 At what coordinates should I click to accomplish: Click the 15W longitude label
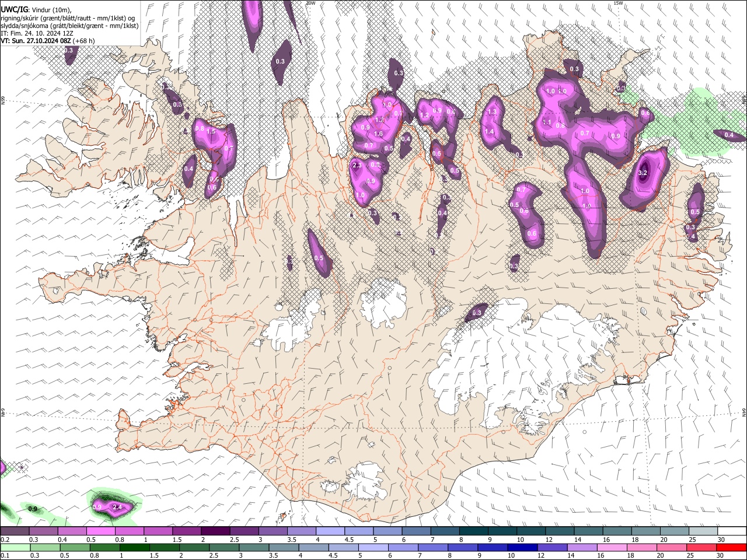coord(619,3)
